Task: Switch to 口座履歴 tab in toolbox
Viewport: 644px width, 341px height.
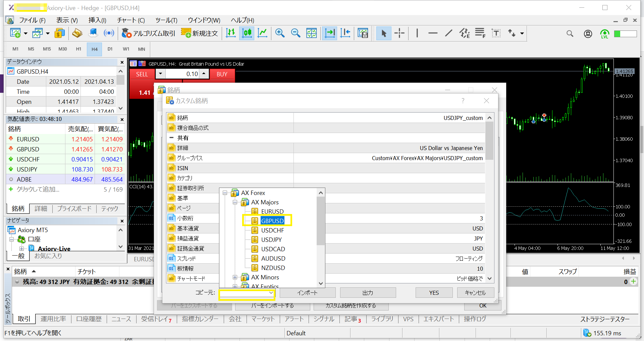Action: pyautogui.click(x=89, y=319)
